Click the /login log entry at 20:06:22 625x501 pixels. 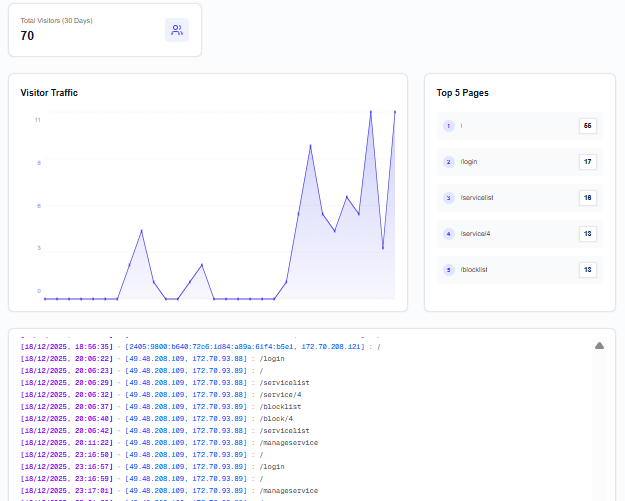pyautogui.click(x=153, y=359)
